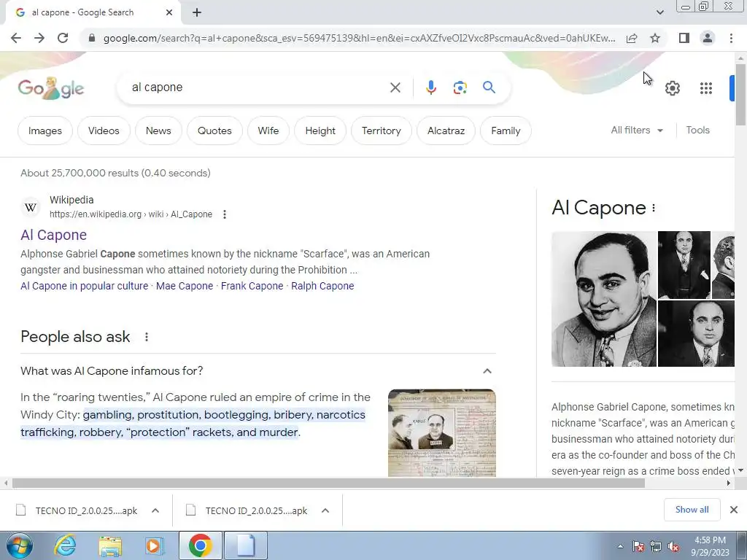Select the Wife filter chip
747x560 pixels.
point(268,131)
